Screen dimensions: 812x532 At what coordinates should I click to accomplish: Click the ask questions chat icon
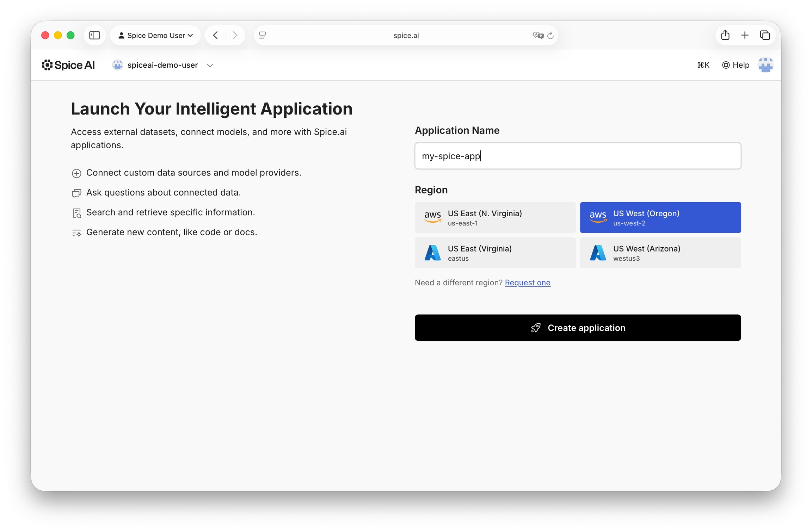76,193
